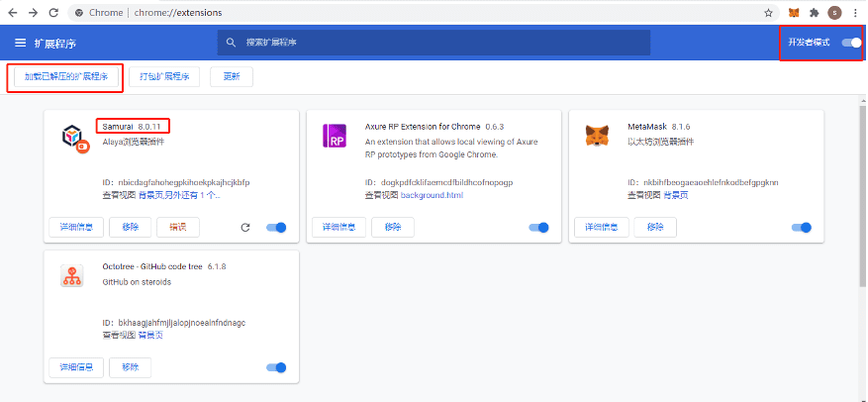Disable the Samurai extension
868x402 pixels.
point(276,227)
